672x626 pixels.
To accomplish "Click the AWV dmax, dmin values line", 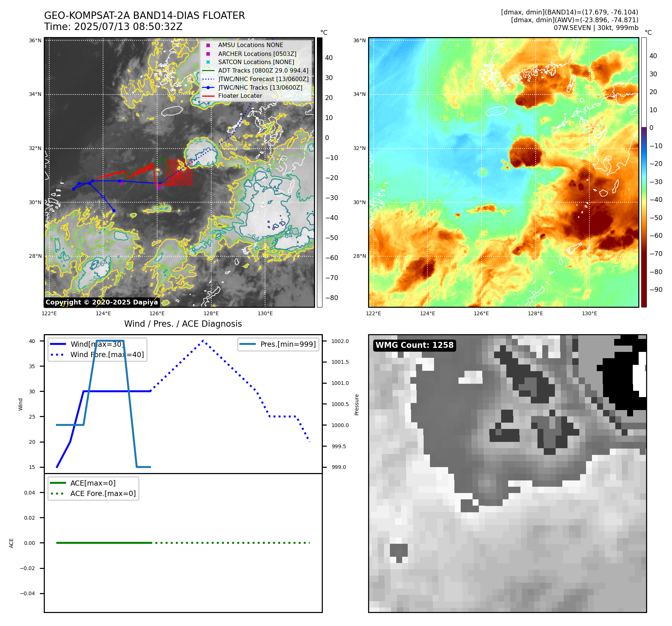I will 575,20.
